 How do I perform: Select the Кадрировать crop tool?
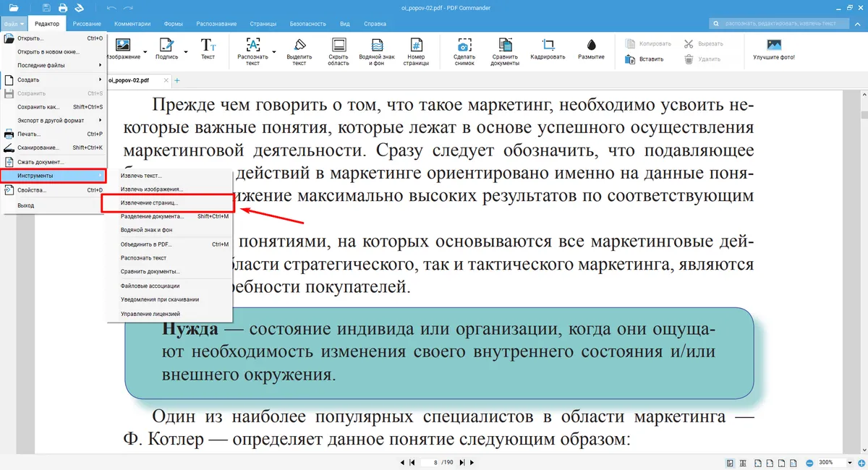[548, 51]
